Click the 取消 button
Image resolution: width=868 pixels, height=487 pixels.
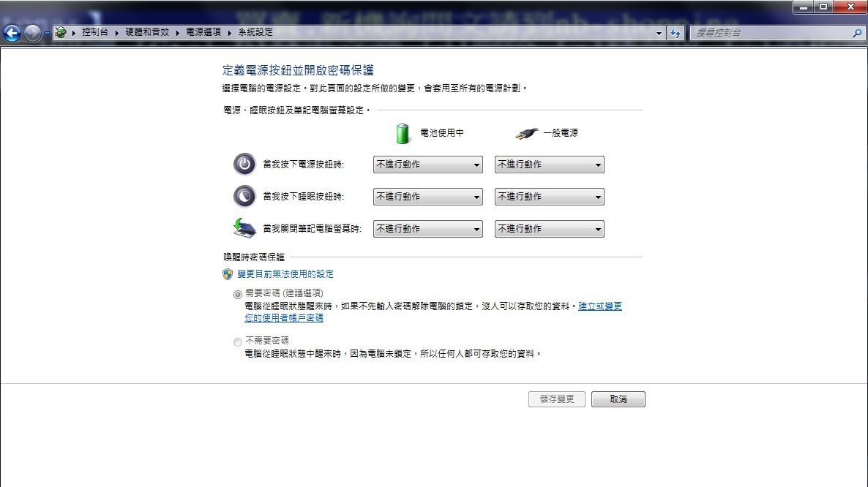(618, 399)
